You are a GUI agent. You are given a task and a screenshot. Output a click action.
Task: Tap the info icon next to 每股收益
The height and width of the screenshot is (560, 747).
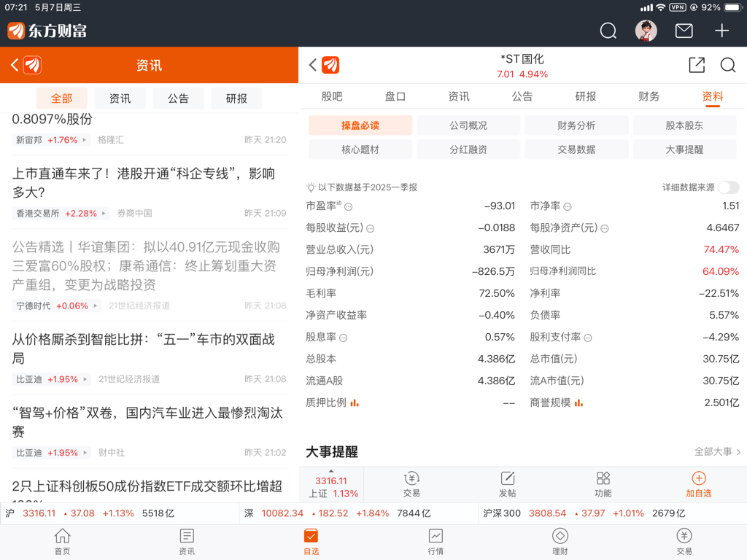370,228
